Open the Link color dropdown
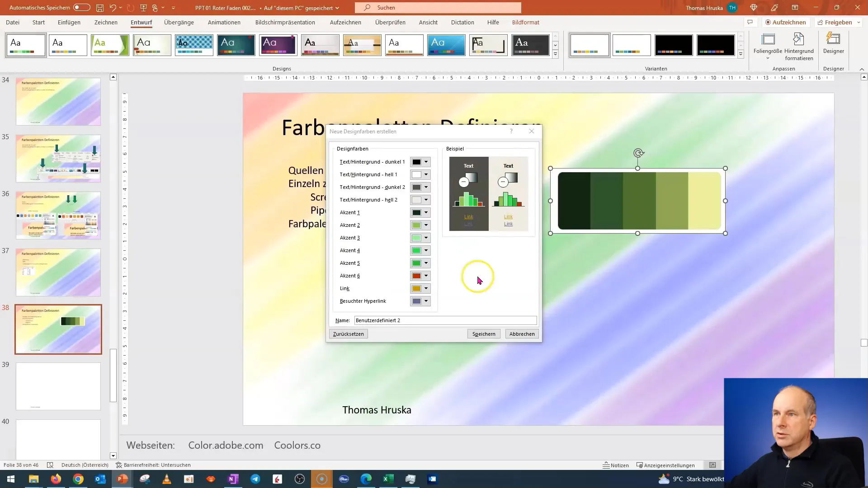Screen dimensions: 868x488 426,288
